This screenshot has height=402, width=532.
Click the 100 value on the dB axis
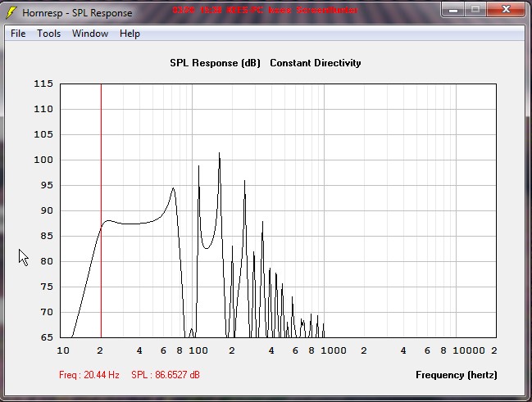coord(43,160)
